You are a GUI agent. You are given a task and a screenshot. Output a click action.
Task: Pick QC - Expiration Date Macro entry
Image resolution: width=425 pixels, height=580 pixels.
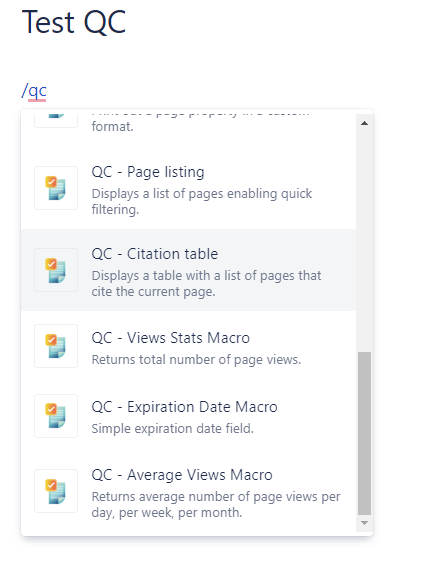pos(188,416)
